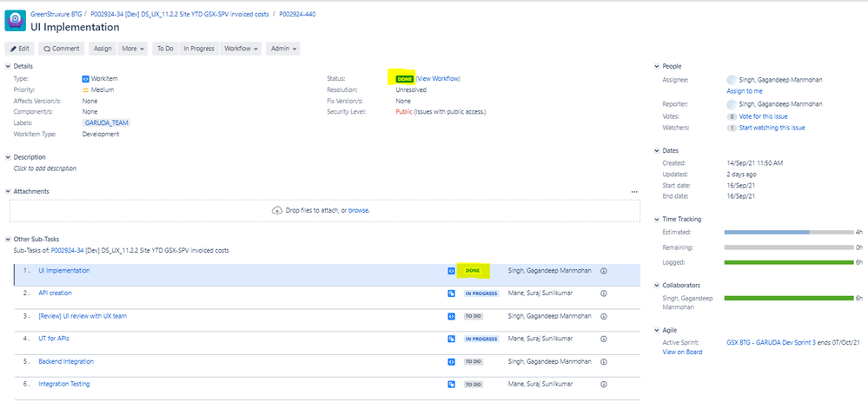
Task: Open GreenStruxure BTG breadcrumb link
Action: pyautogui.click(x=56, y=13)
